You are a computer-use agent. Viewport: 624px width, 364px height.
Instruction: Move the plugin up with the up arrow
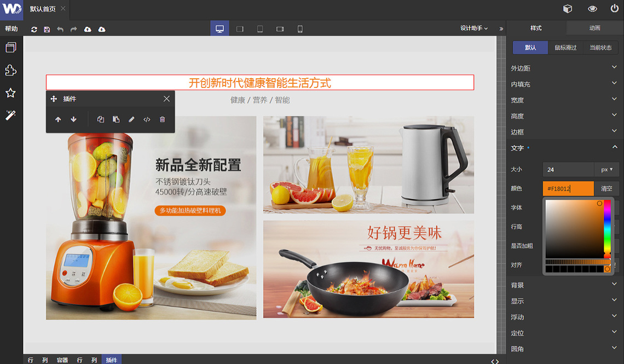58,119
